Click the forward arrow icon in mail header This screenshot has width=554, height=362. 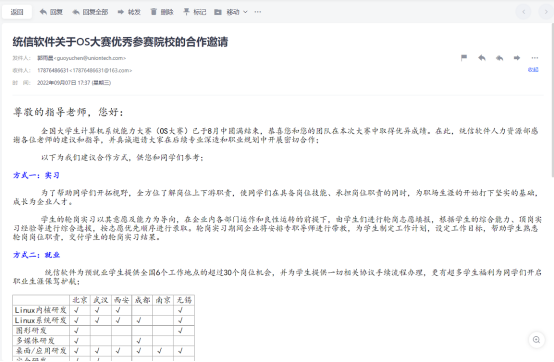tap(517, 58)
